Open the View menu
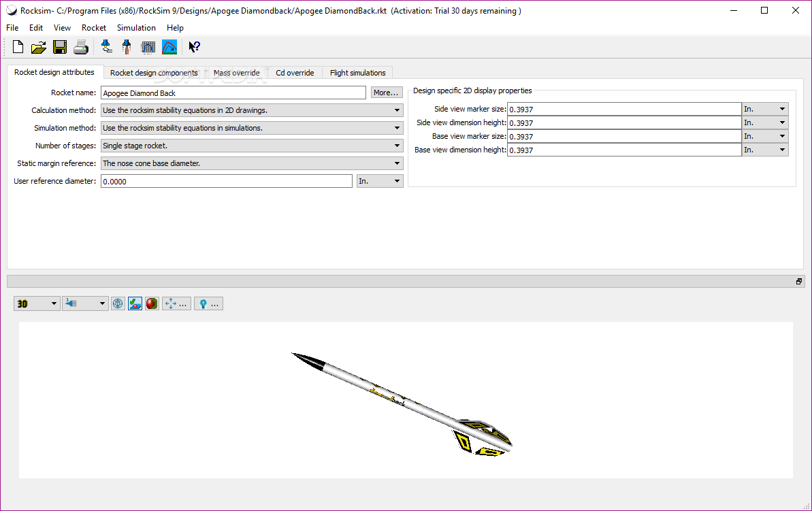Screen dimensions: 812x511 (x=62, y=28)
